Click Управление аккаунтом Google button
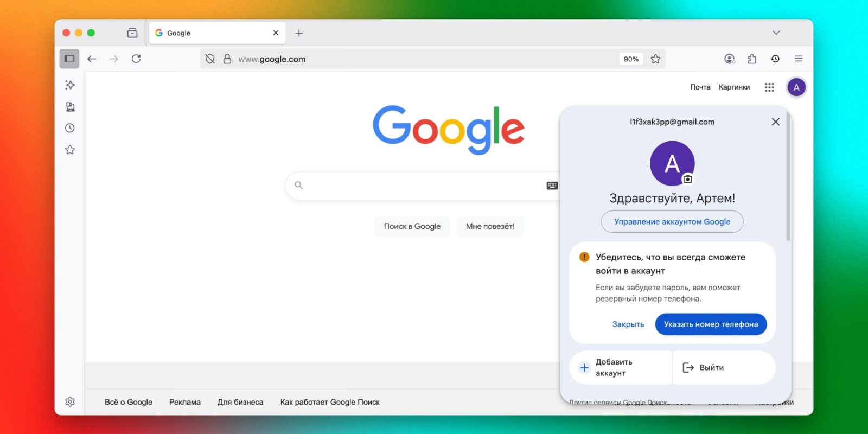The height and width of the screenshot is (434, 868). point(672,221)
